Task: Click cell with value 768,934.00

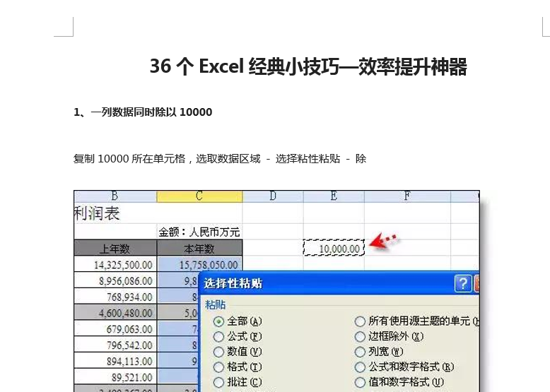Action: point(115,297)
